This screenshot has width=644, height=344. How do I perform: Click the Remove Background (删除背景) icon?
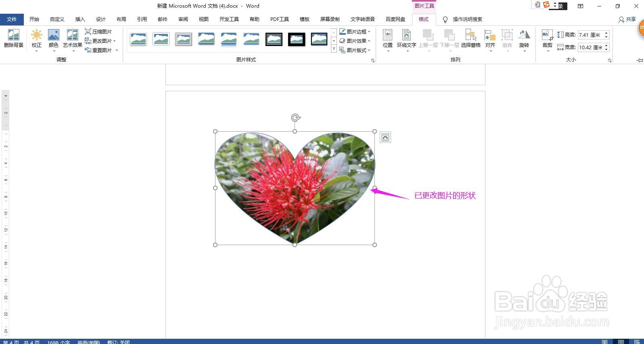[13, 39]
